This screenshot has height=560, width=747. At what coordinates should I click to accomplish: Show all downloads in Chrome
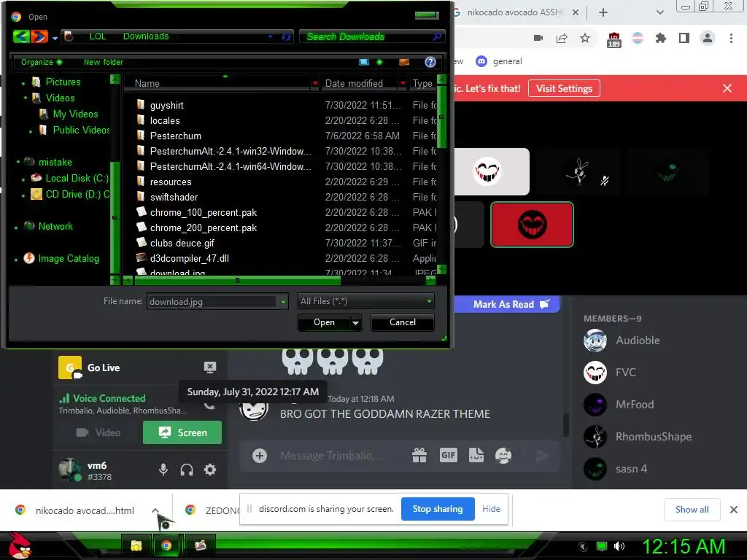pos(692,510)
